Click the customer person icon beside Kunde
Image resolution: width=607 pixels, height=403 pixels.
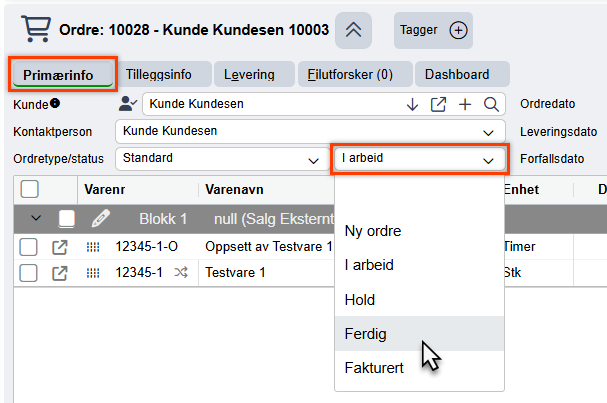coord(127,104)
